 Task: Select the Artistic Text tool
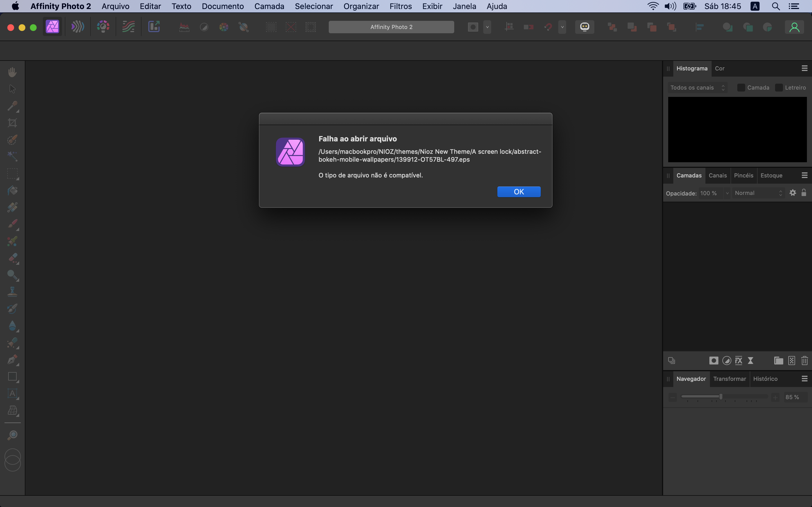12,393
